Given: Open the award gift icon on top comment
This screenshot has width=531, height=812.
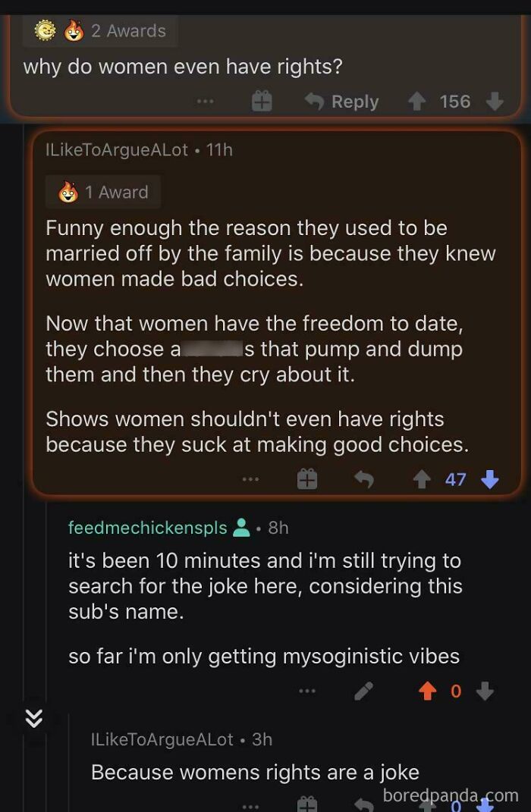Looking at the screenshot, I should (261, 101).
